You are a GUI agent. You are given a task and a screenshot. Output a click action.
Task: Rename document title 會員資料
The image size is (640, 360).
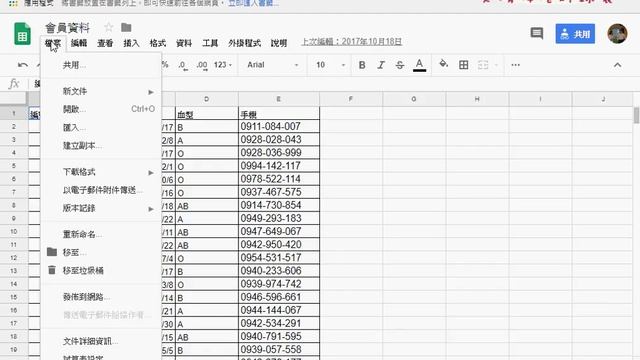coord(67,28)
